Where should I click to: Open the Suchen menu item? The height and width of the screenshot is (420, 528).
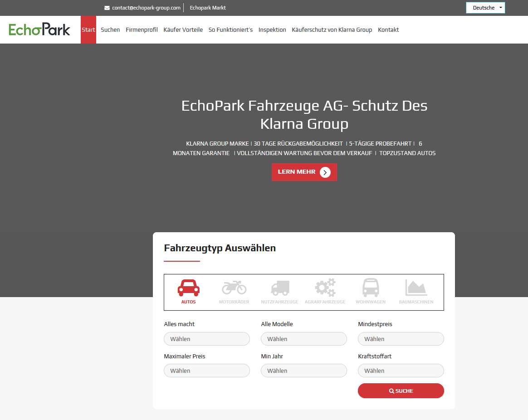tap(110, 29)
